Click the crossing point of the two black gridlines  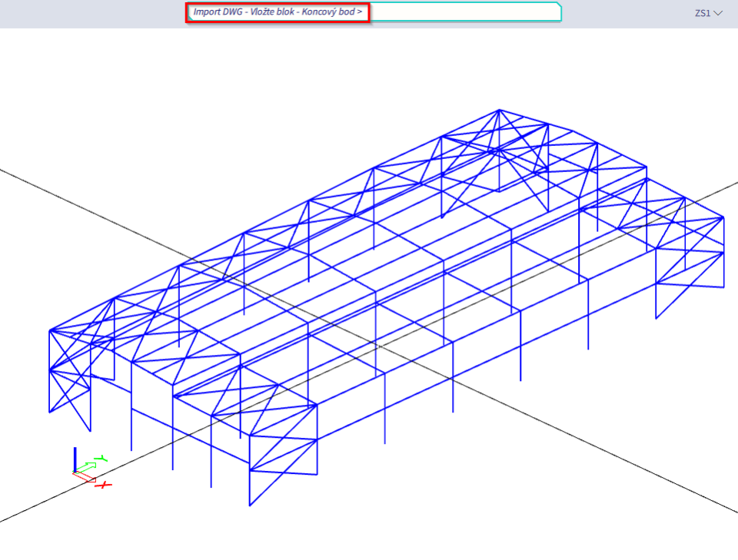click(x=382, y=346)
